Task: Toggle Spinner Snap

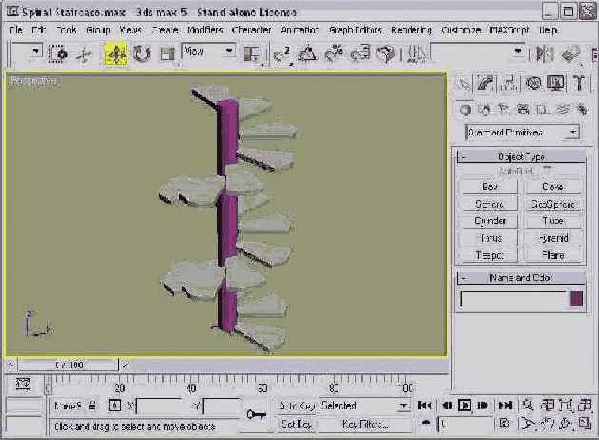Action: (361, 54)
